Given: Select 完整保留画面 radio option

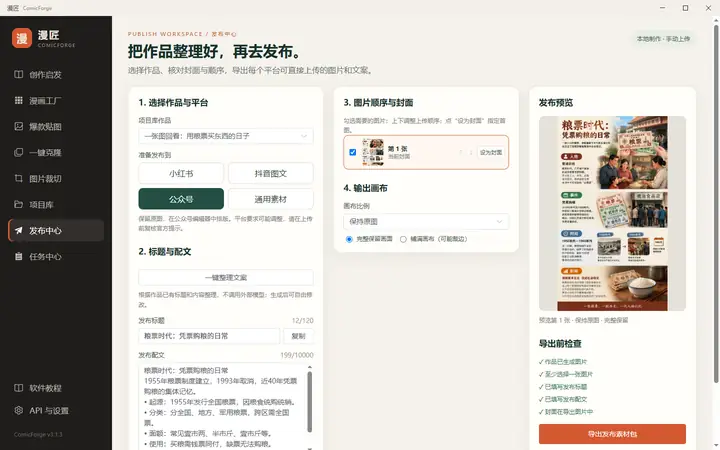Looking at the screenshot, I should (349, 239).
